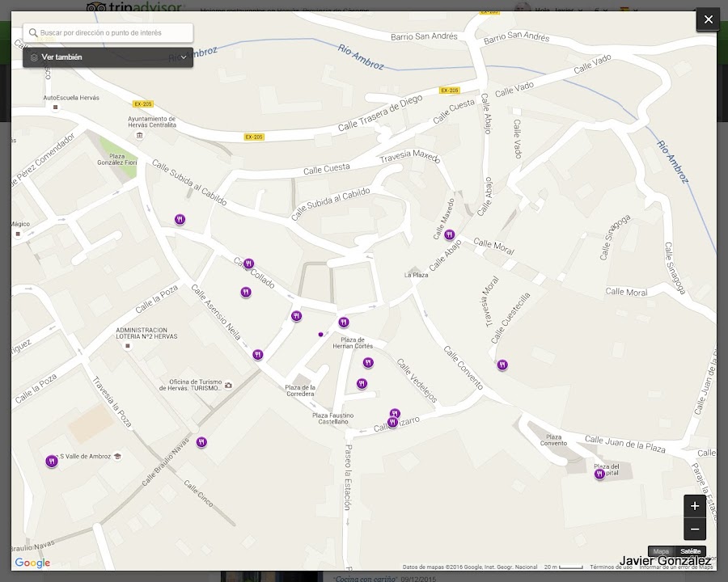Select restaurant marker below Calle Cuestecilla
728x582 pixels.
click(502, 365)
